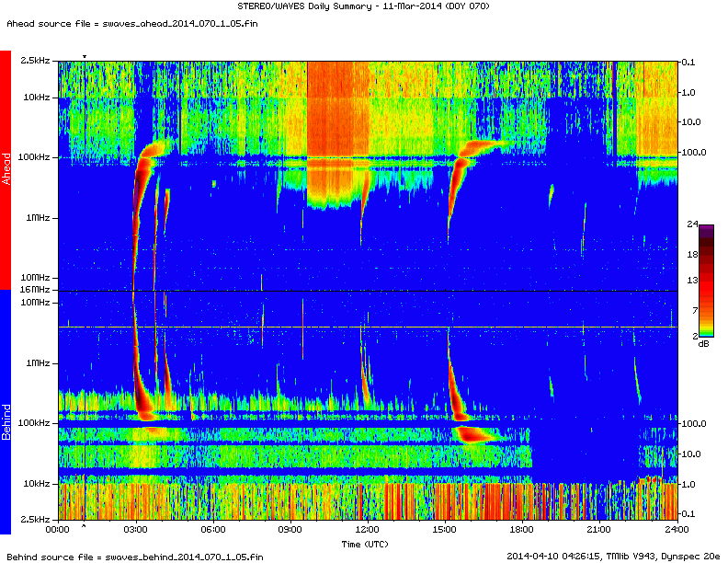
Task: Click the small caret marker below the time axis
Action: (x=84, y=526)
